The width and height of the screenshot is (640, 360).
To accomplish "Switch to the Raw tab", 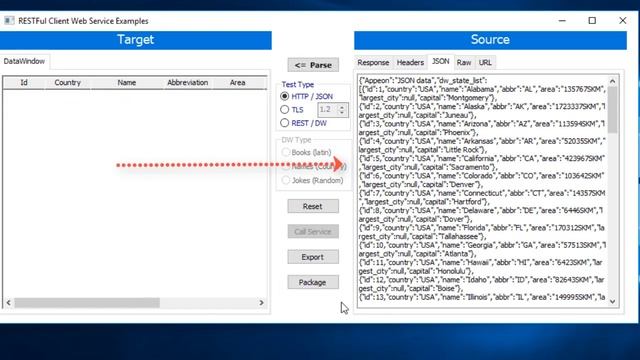I will click(x=464, y=62).
